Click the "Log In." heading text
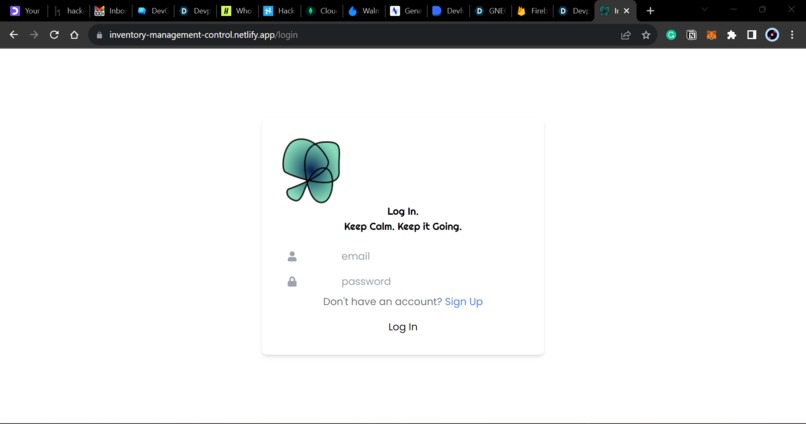 click(x=402, y=211)
